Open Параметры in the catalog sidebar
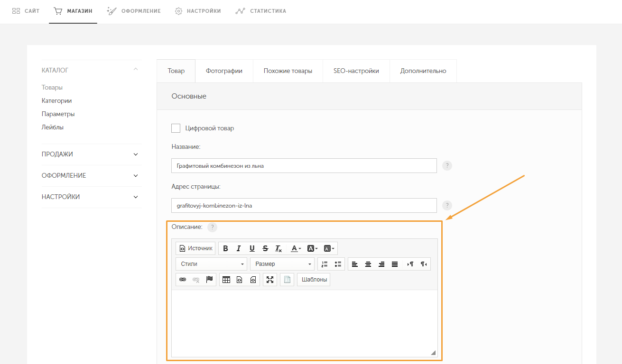The width and height of the screenshot is (622, 364). (x=58, y=114)
